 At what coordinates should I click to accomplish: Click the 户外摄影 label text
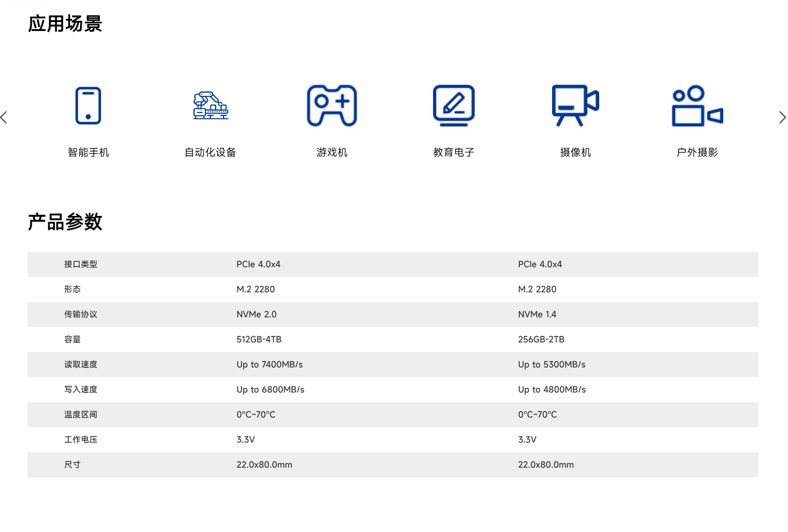[x=697, y=152]
